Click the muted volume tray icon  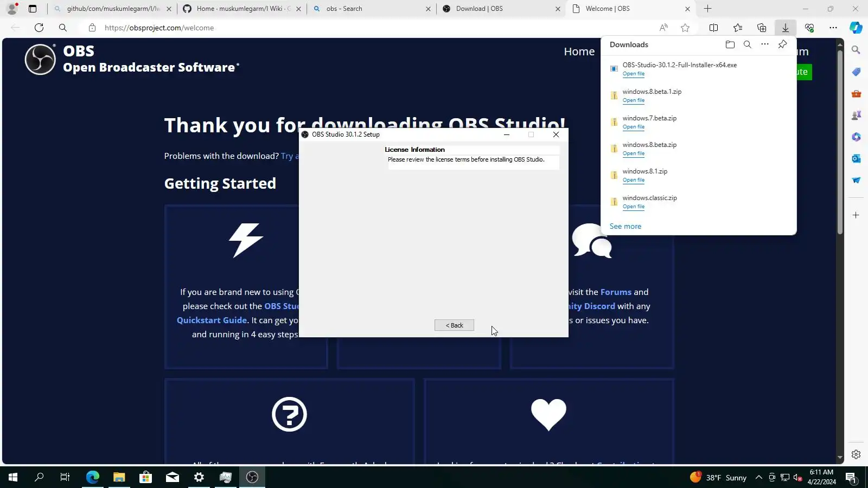click(797, 477)
